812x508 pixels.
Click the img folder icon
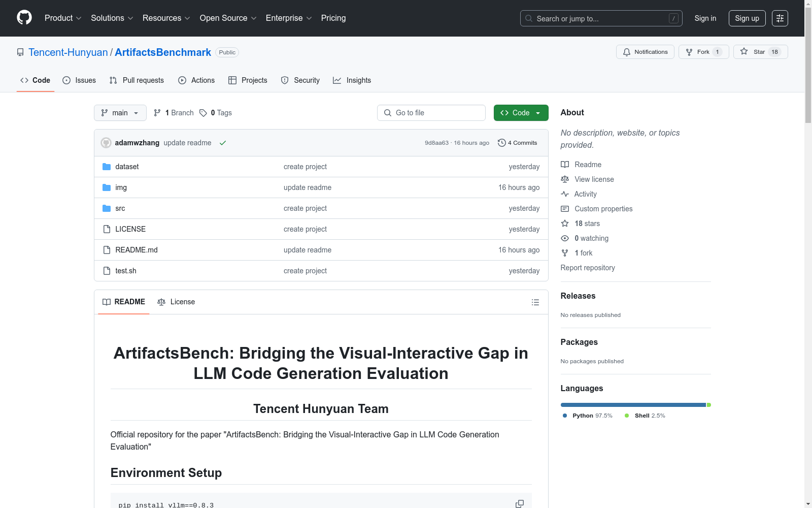pyautogui.click(x=107, y=187)
